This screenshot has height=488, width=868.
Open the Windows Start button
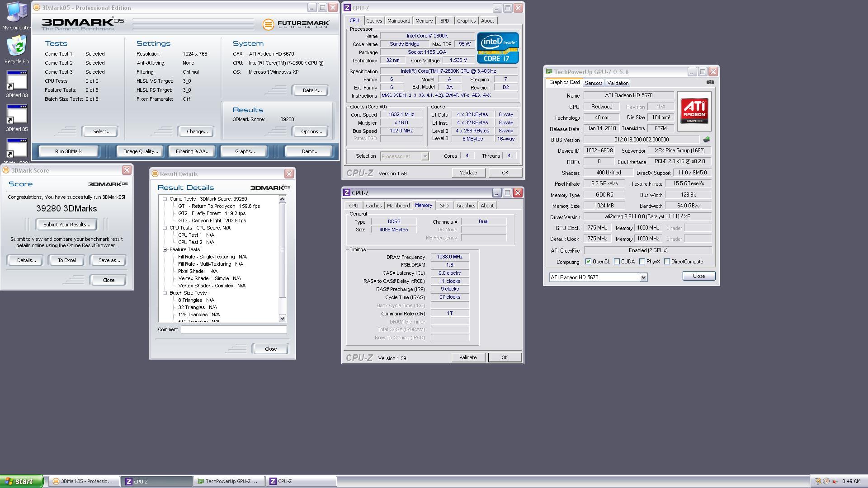21,481
